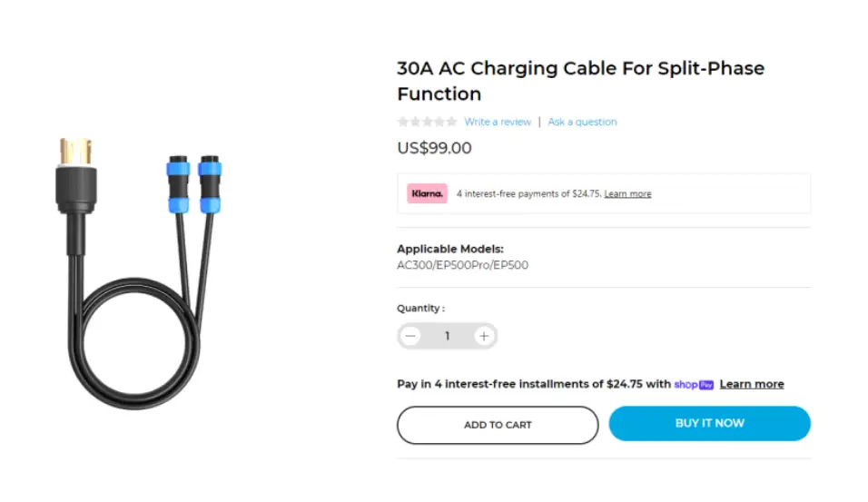Click the AC300/EP500Pro/EP500 applicable models text
Viewport: 868px width, 502px height.
(462, 266)
